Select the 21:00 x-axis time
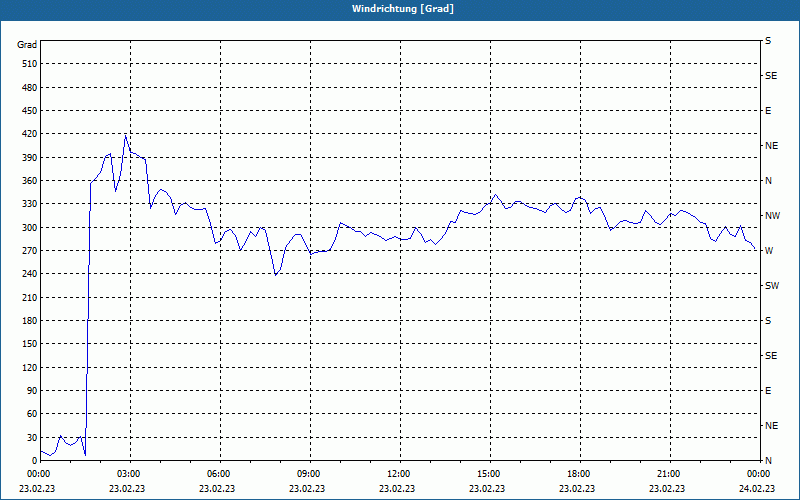Image resolution: width=800 pixels, height=500 pixels. tap(669, 474)
